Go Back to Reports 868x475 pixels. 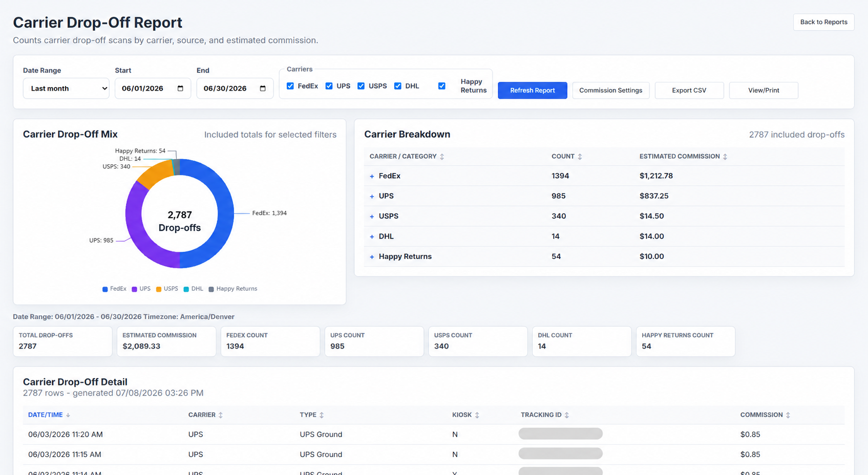(x=823, y=22)
